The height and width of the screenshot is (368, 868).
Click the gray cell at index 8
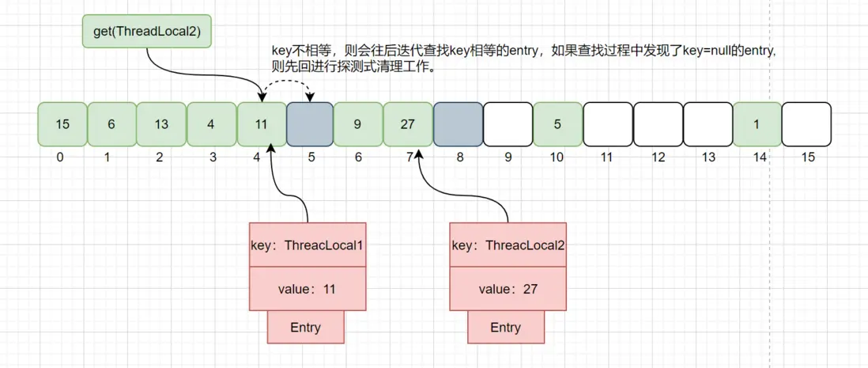click(x=458, y=124)
